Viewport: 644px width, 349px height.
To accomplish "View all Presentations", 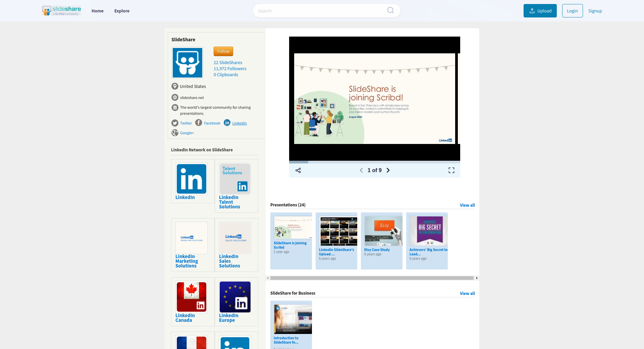I will pyautogui.click(x=467, y=205).
